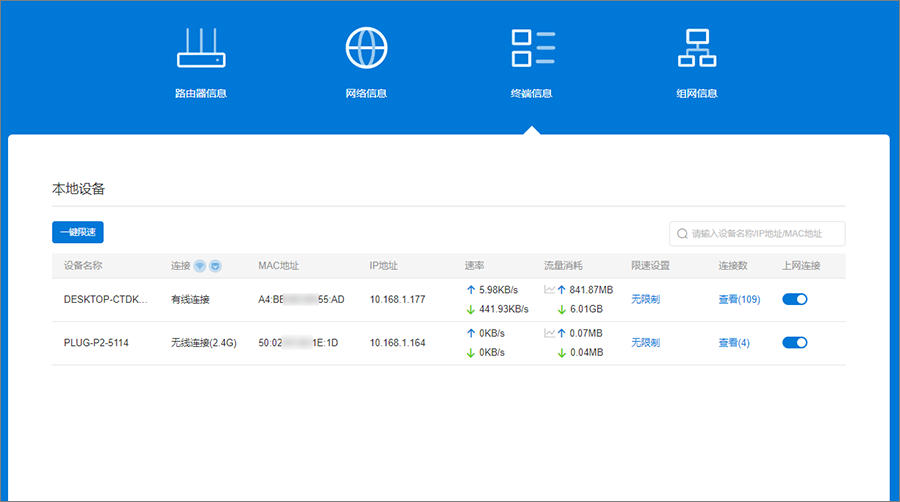Select device name DESKTOP-CTDK...

[105, 299]
